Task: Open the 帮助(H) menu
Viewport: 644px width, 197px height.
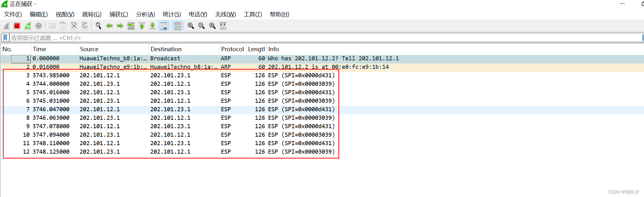Action: (280, 14)
